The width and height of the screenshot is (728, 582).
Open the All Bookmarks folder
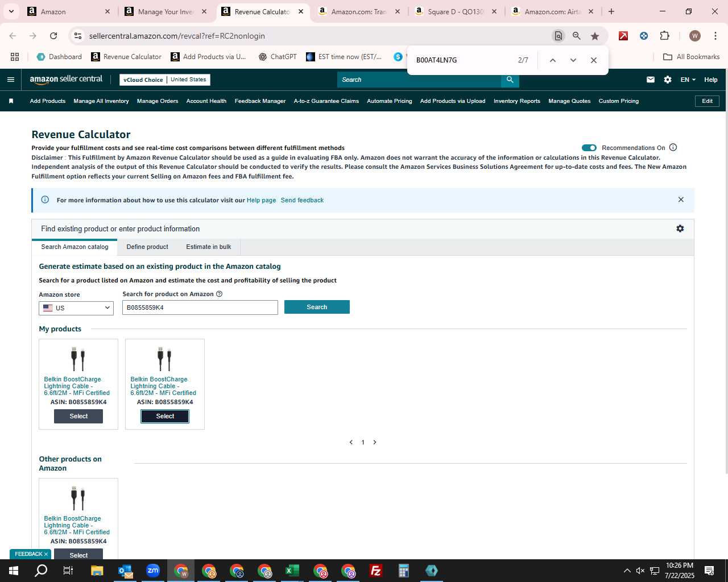pyautogui.click(x=692, y=57)
